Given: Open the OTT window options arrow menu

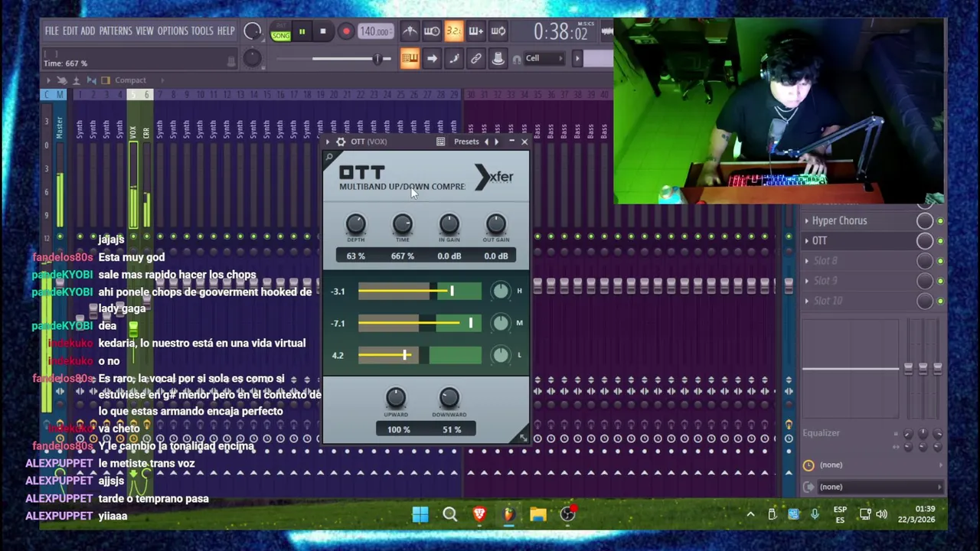Looking at the screenshot, I should coord(328,142).
